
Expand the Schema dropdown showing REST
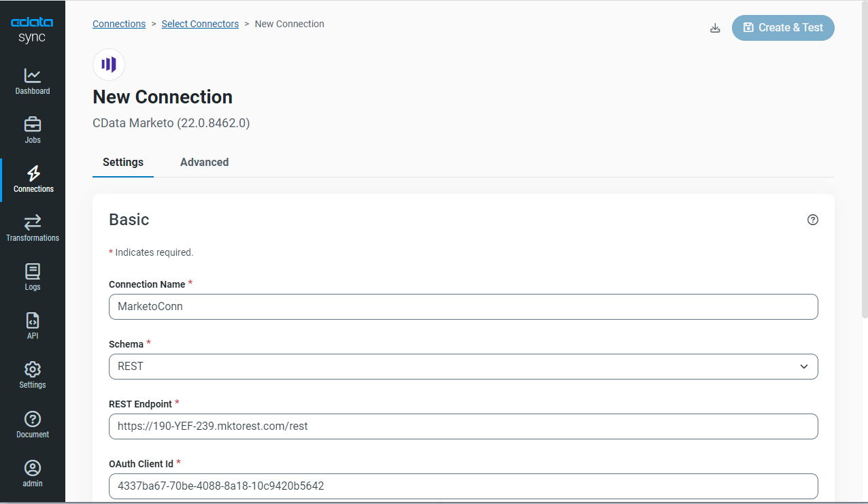click(463, 367)
